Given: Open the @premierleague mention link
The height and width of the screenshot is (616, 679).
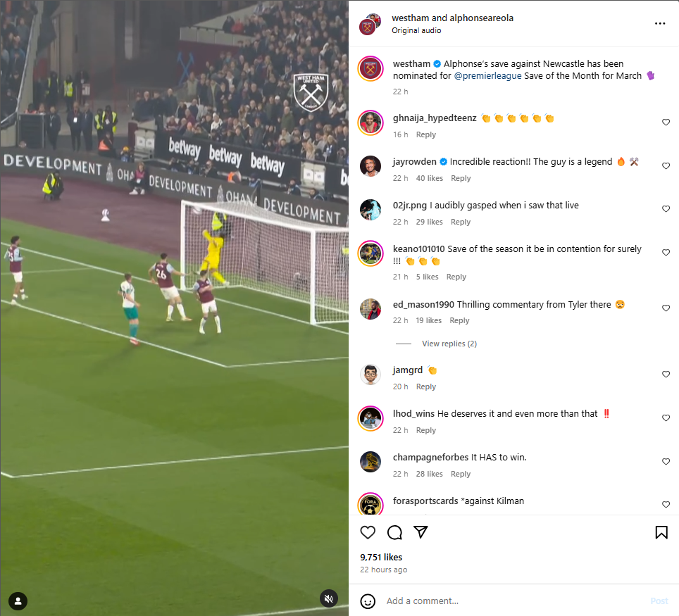Looking at the screenshot, I should pyautogui.click(x=487, y=76).
